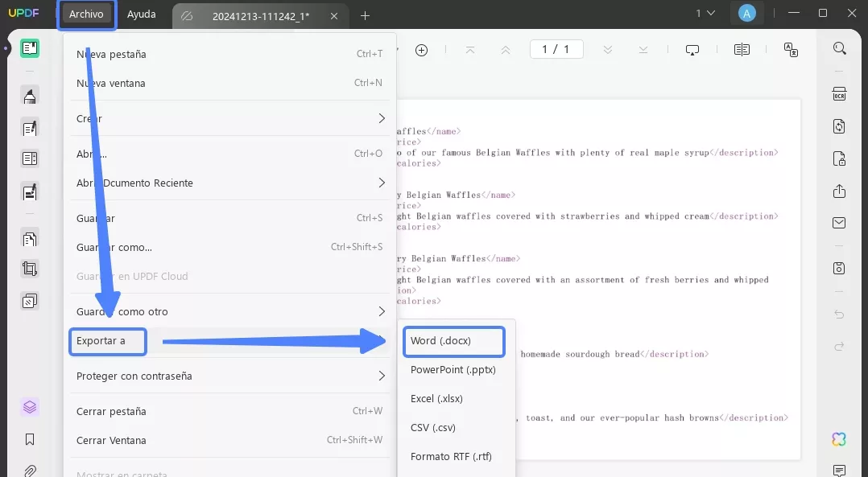Open the attachments paperclip panel
The width and height of the screenshot is (868, 477).
29,471
